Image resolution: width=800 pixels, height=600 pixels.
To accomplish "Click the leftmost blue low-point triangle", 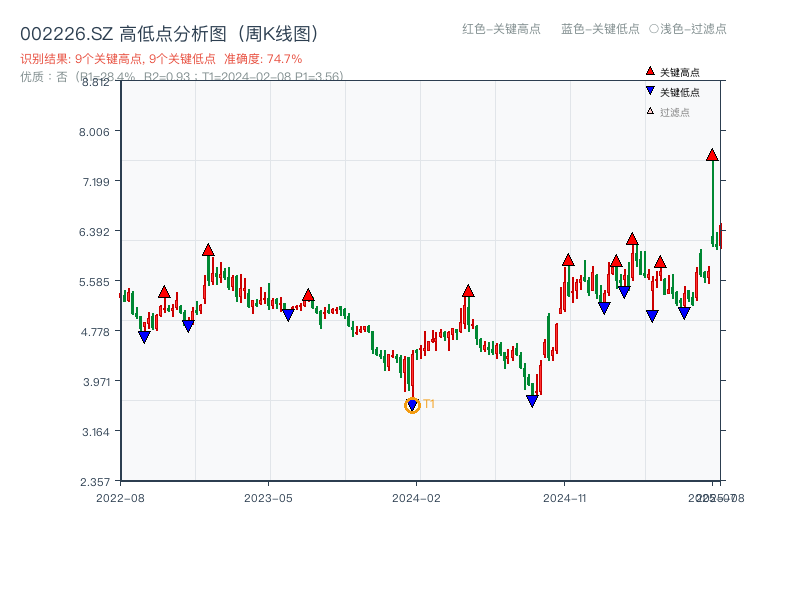I will pyautogui.click(x=144, y=337).
